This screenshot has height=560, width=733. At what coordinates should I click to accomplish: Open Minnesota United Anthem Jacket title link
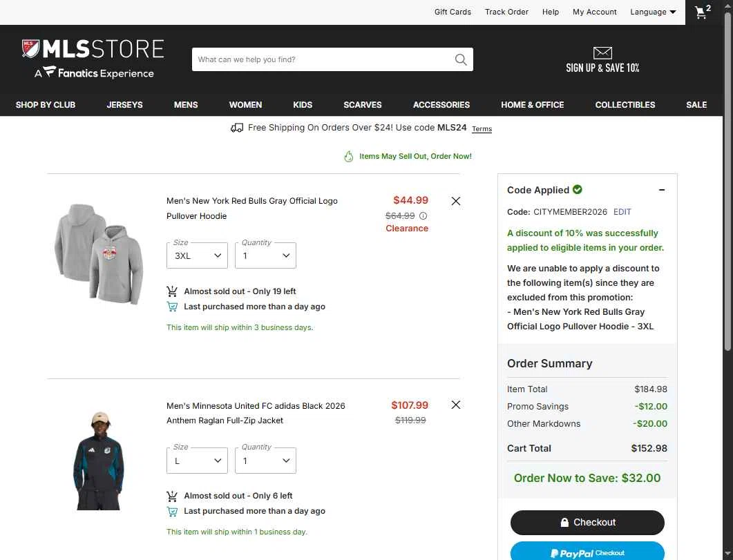coord(256,413)
